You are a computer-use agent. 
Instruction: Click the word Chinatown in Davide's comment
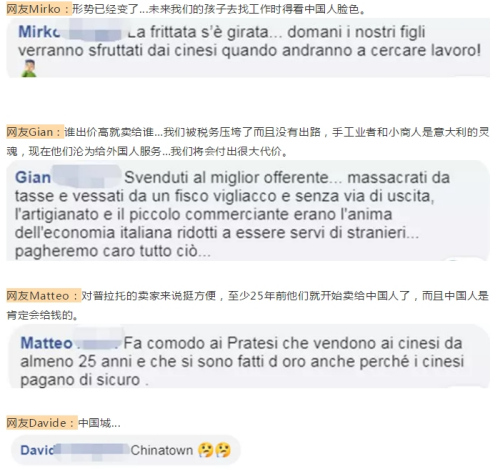(x=162, y=450)
